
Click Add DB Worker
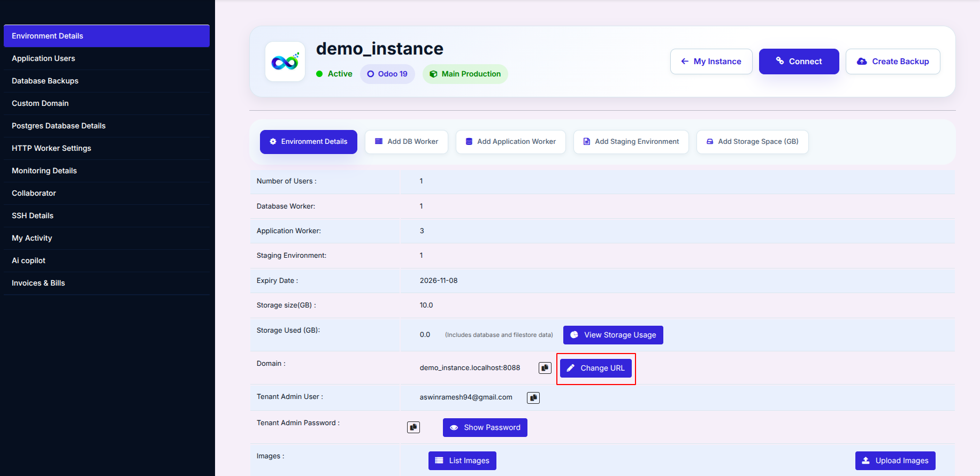407,142
